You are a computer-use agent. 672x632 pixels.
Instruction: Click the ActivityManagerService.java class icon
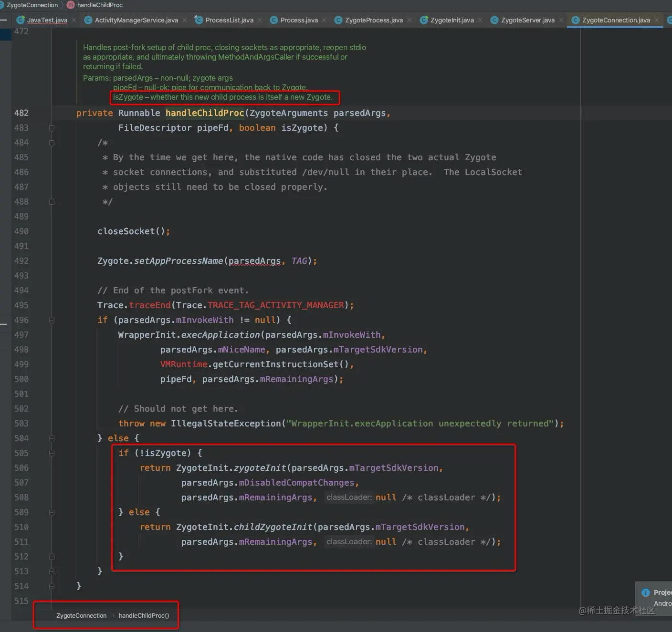(88, 20)
